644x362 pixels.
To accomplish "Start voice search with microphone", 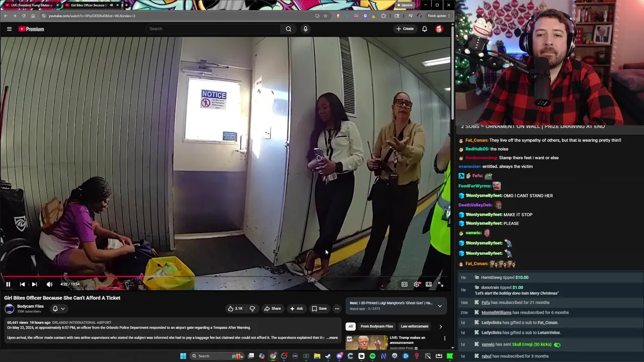I will pos(305,29).
